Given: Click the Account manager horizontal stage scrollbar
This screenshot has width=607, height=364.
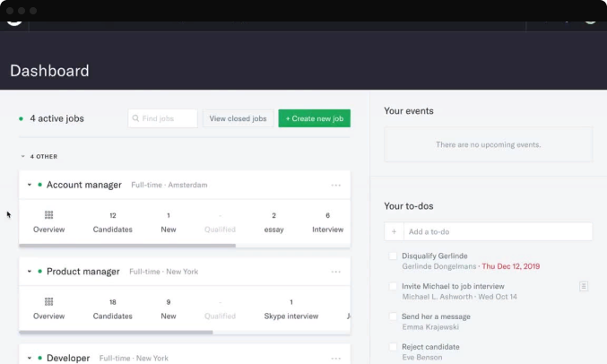Looking at the screenshot, I should click(x=127, y=245).
